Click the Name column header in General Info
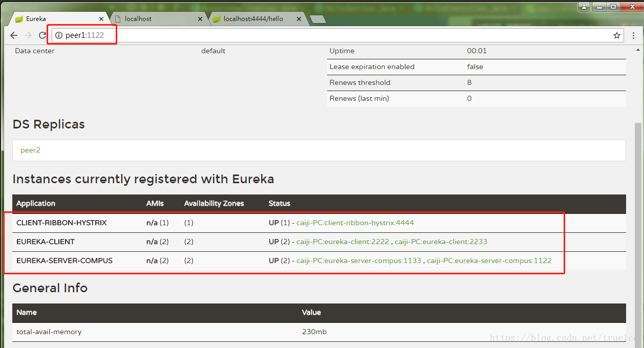Screen dimensions: 644x348 click(27, 312)
